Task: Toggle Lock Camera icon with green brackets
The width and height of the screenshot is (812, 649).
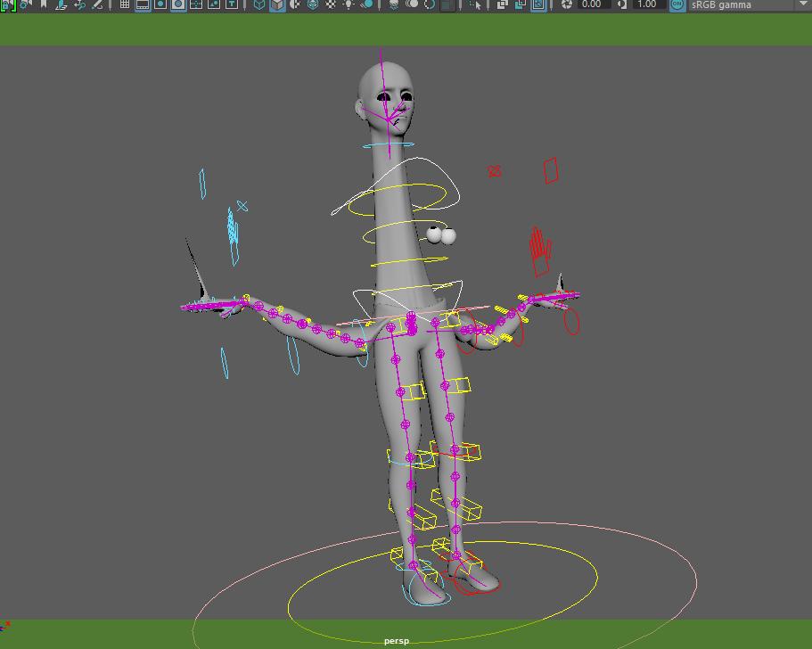Action: (9, 4)
